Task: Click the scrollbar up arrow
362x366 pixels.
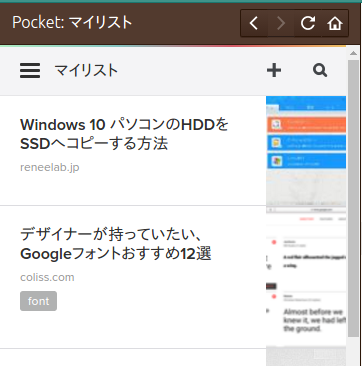Action: [353, 53]
